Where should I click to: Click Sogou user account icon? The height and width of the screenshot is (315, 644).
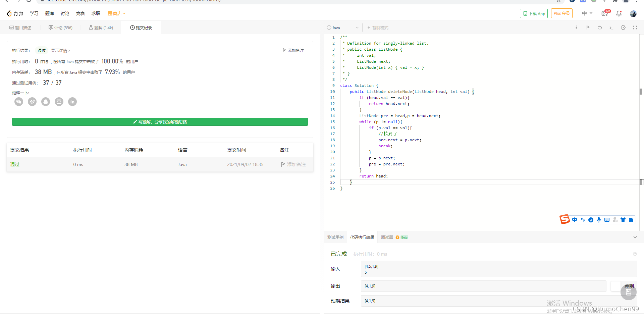[615, 220]
